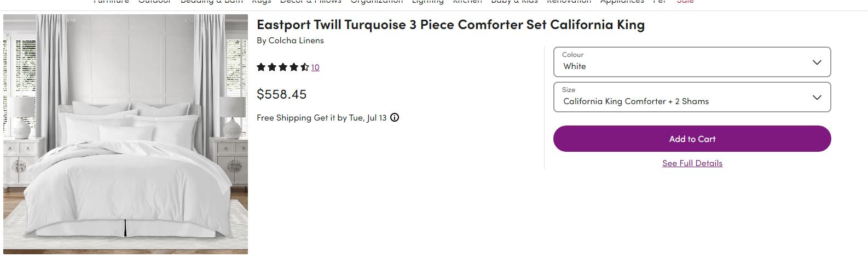This screenshot has width=868, height=268.
Task: Open the 10 reviews count link
Action: (x=315, y=67)
